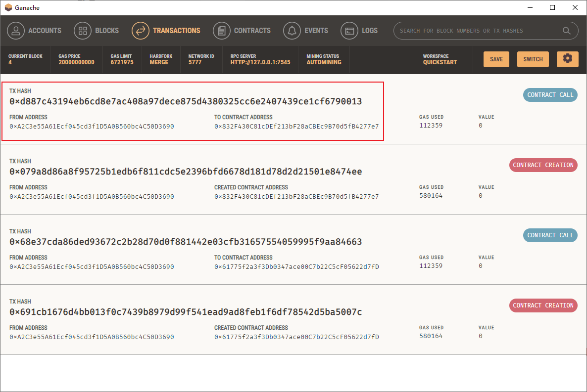Go to the LOGS tab label
Image resolution: width=587 pixels, height=392 pixels.
pos(370,31)
